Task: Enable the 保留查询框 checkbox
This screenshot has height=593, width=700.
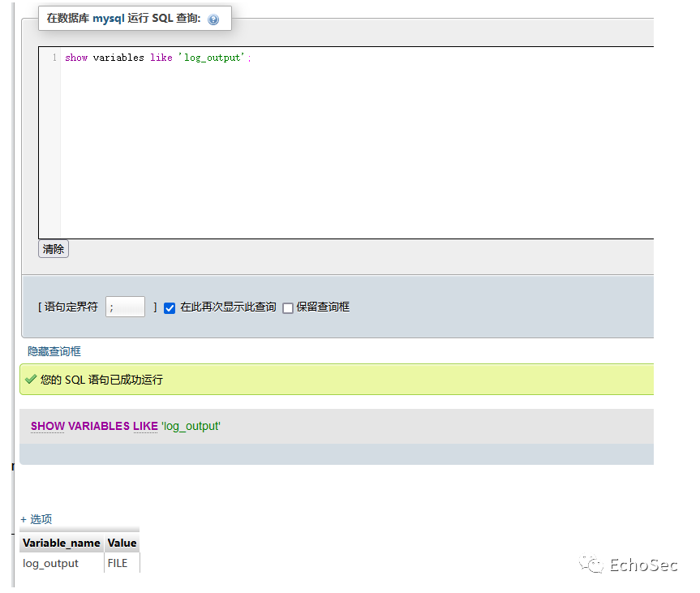Action: pyautogui.click(x=288, y=308)
